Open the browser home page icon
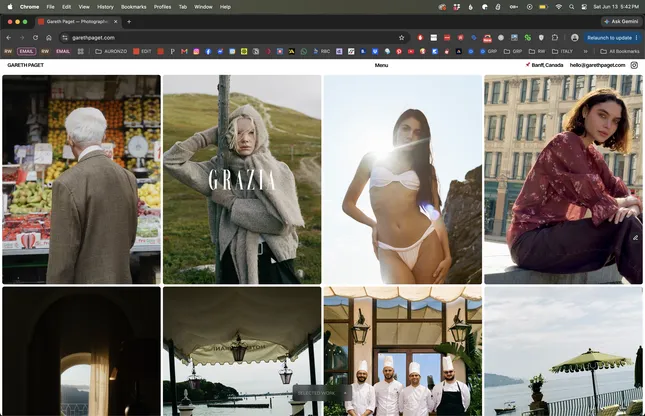The height and width of the screenshot is (416, 645). tap(49, 37)
